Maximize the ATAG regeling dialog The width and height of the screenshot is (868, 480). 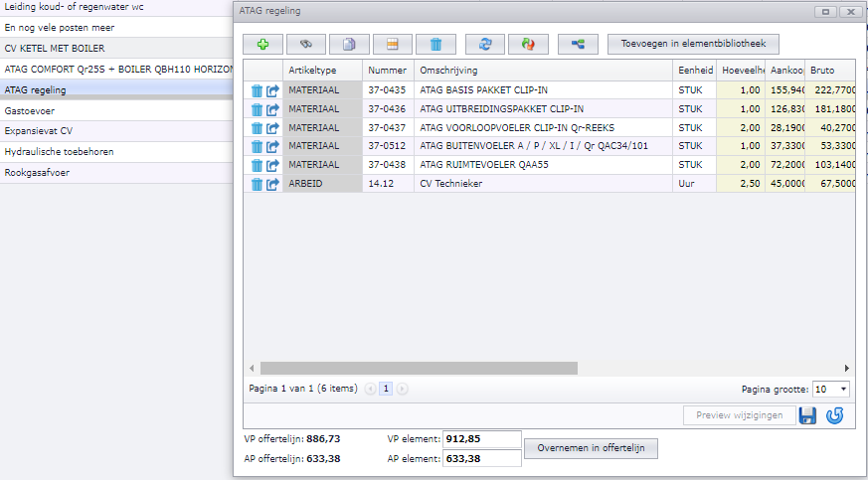point(825,12)
